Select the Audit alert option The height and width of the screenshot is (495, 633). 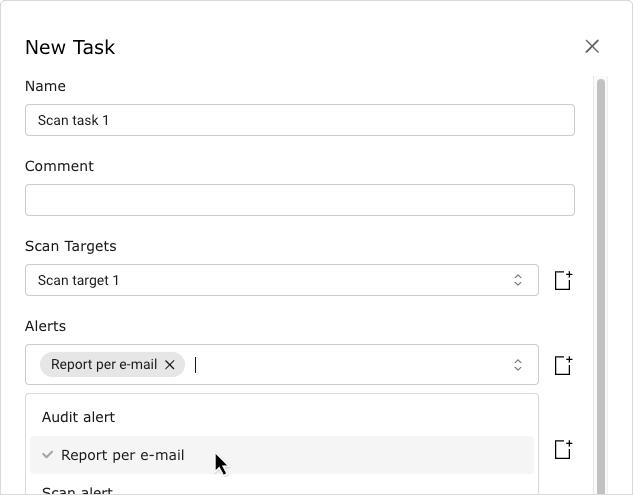tap(78, 417)
